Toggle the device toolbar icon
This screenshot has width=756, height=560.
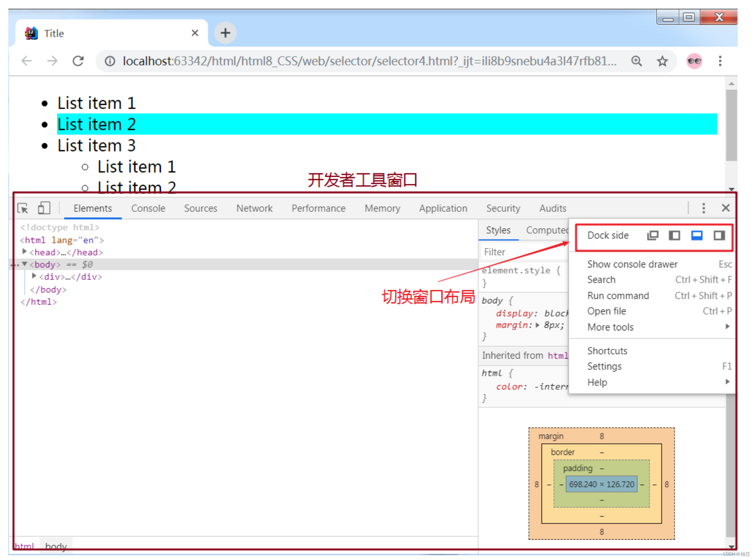44,208
